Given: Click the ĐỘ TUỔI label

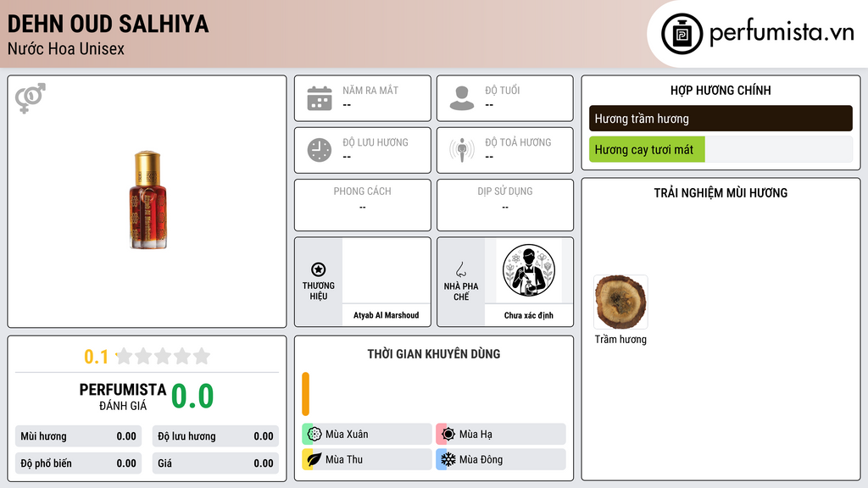Looking at the screenshot, I should 503,90.
